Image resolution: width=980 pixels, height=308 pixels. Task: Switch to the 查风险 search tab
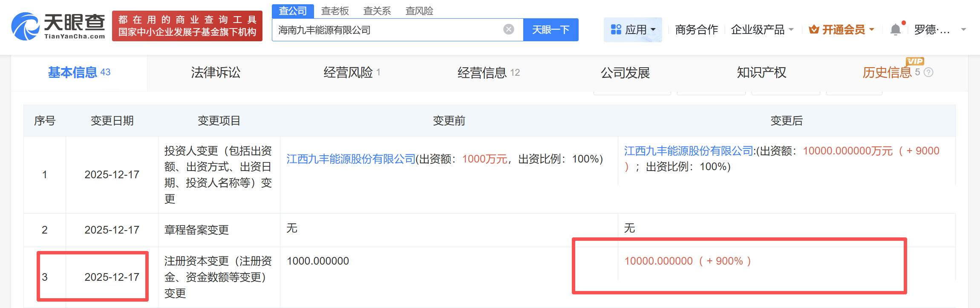pos(419,11)
